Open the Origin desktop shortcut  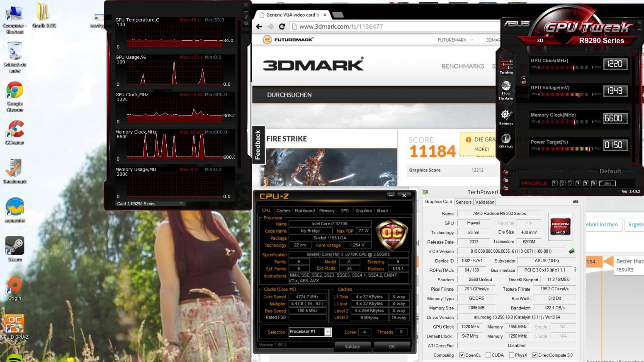click(15, 288)
